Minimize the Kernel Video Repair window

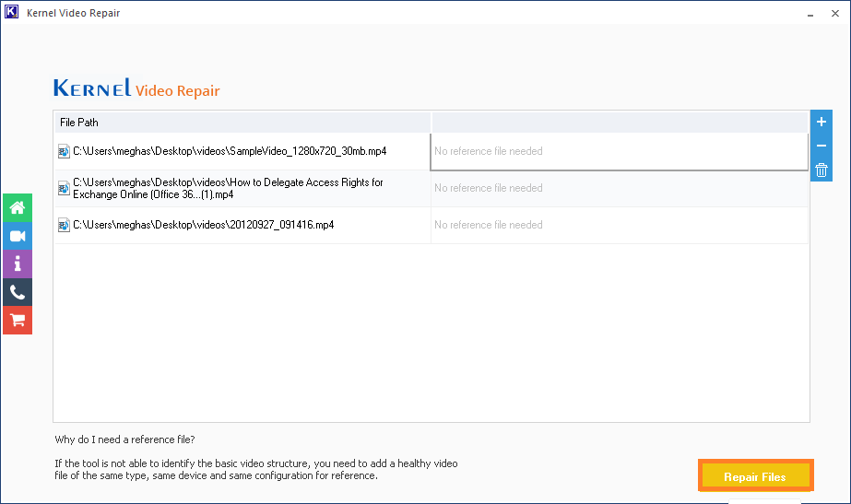coord(810,14)
